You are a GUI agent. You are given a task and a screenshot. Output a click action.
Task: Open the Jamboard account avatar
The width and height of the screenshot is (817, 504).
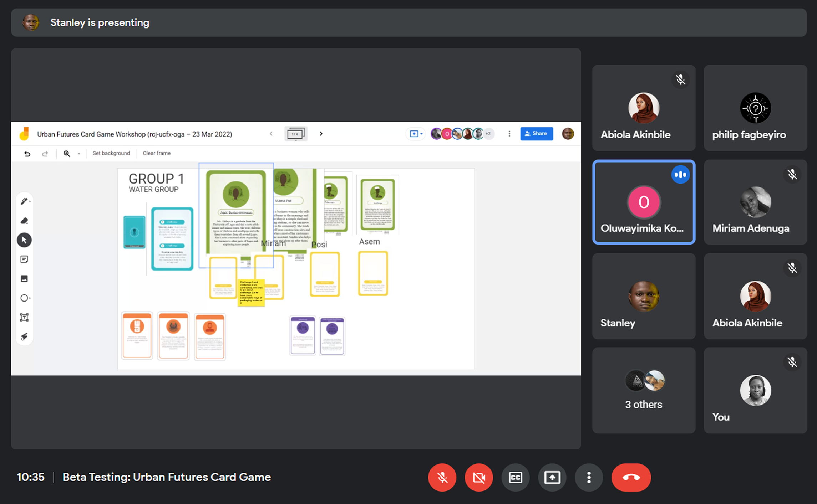pos(568,134)
